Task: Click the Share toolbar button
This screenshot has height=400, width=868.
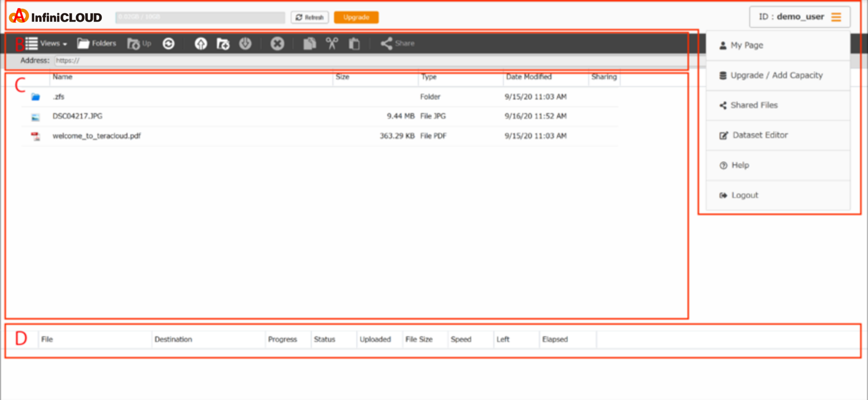Action: (397, 43)
